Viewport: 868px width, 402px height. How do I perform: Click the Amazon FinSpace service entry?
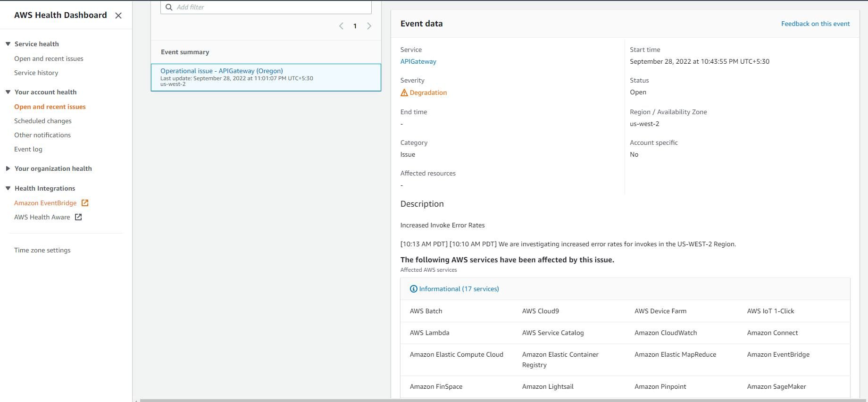coord(436,386)
